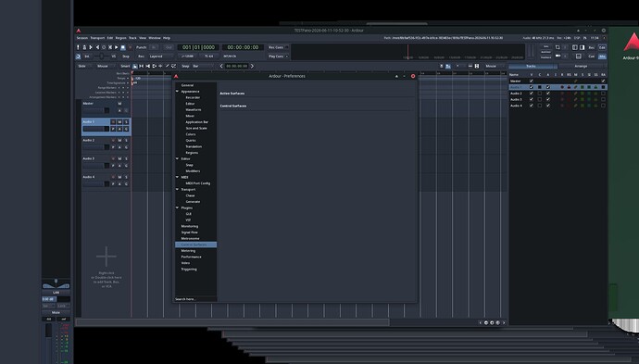
Task: Switch to the Tracks tab in side panel
Action: click(531, 66)
